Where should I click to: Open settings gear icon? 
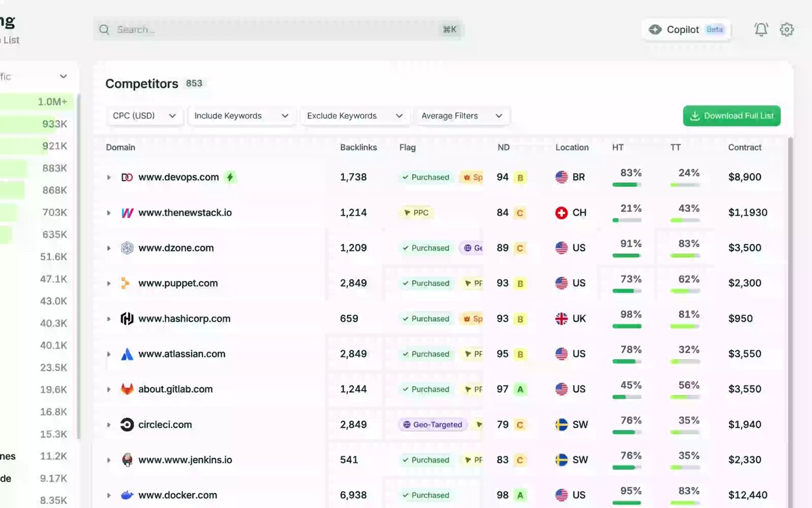pos(786,29)
